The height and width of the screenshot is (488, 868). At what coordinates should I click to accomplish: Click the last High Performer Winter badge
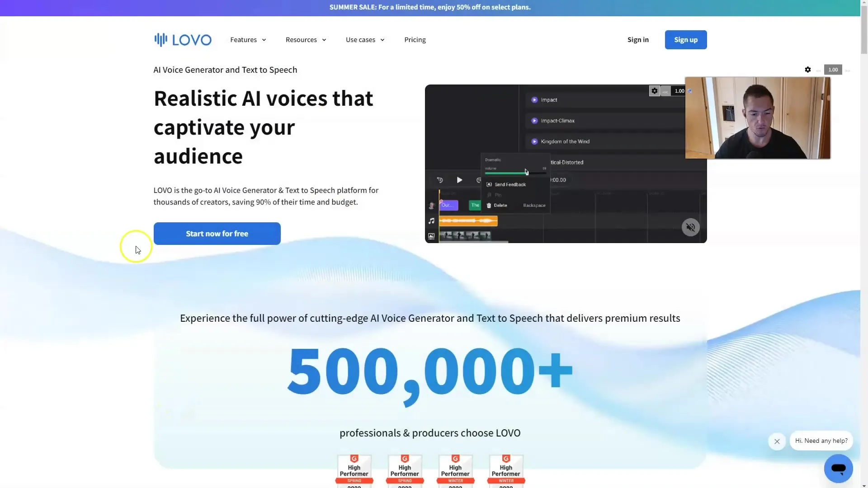(506, 471)
